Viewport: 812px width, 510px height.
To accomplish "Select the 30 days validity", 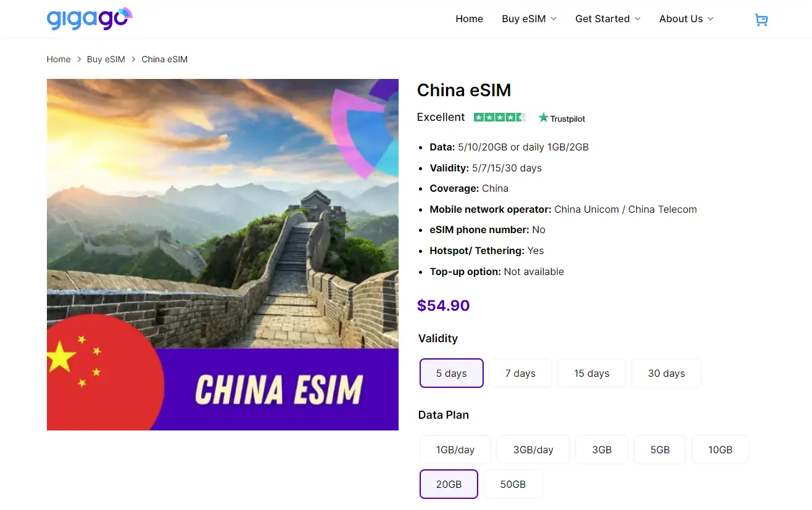I will [666, 373].
